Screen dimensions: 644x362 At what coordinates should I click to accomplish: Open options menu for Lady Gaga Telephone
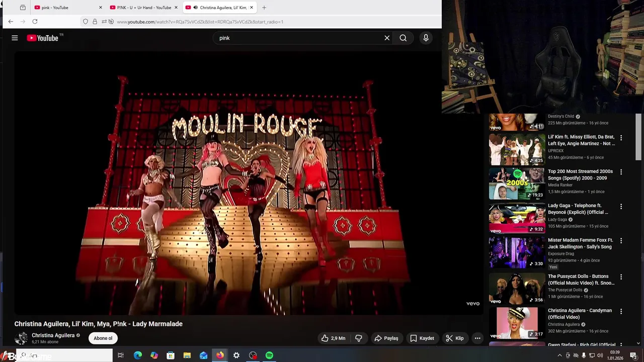pyautogui.click(x=621, y=207)
